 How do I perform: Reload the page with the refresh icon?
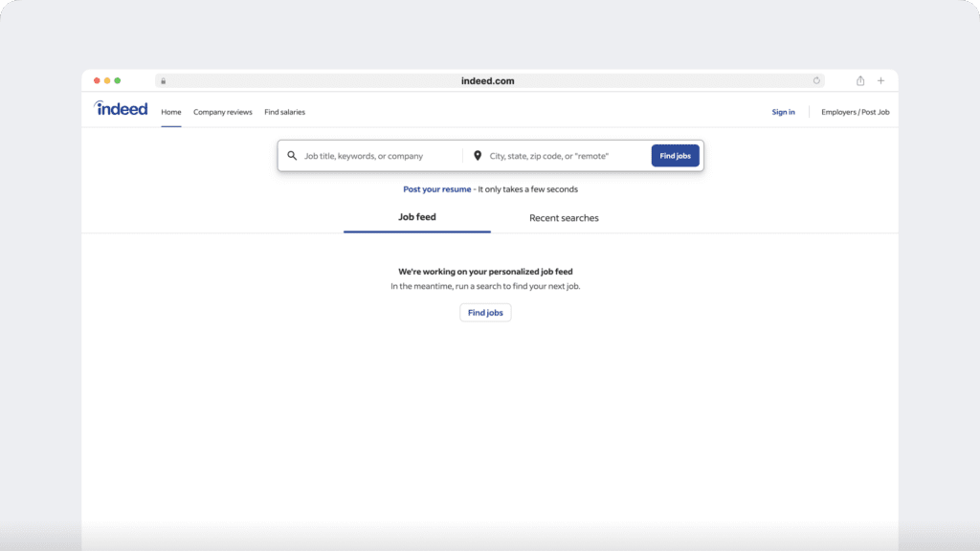click(x=816, y=81)
